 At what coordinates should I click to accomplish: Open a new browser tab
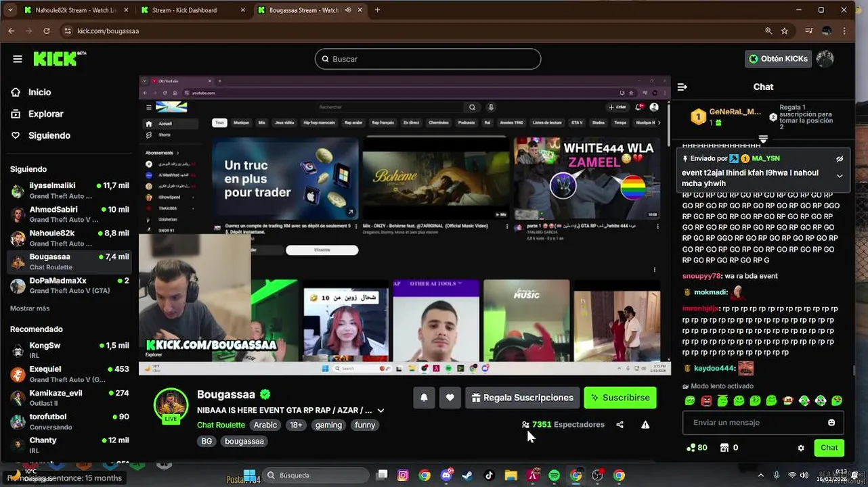(377, 10)
